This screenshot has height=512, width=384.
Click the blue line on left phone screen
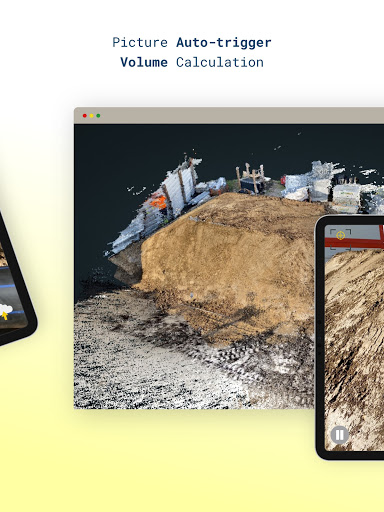8,285
